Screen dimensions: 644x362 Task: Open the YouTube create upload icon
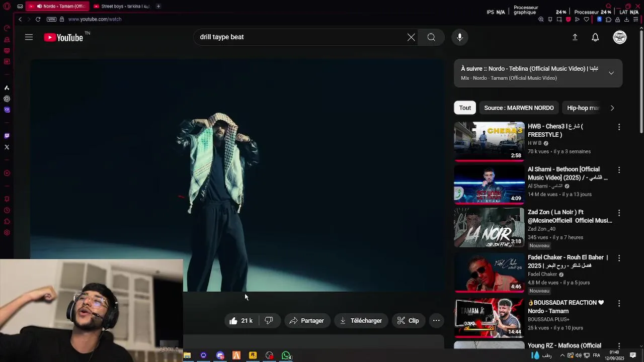point(575,37)
